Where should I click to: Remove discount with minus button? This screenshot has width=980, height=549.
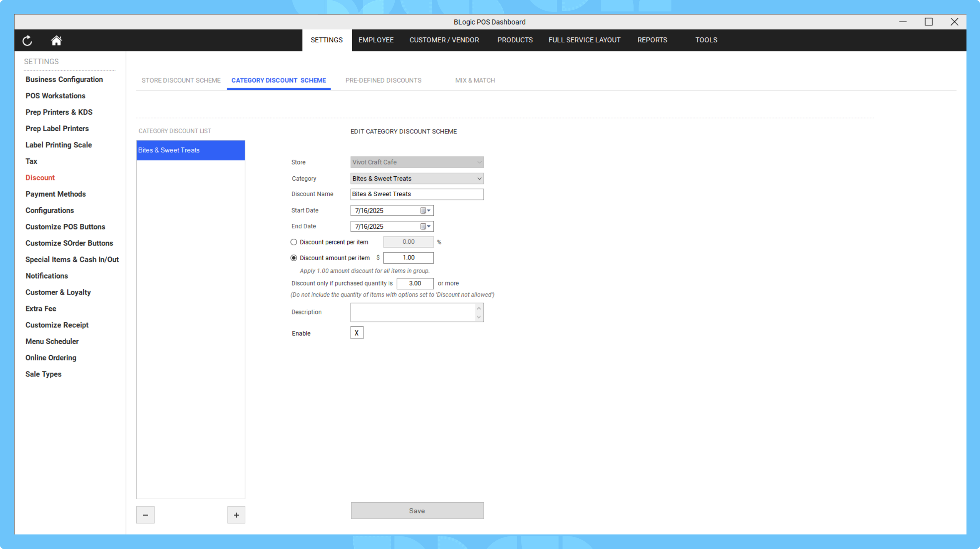(x=145, y=515)
